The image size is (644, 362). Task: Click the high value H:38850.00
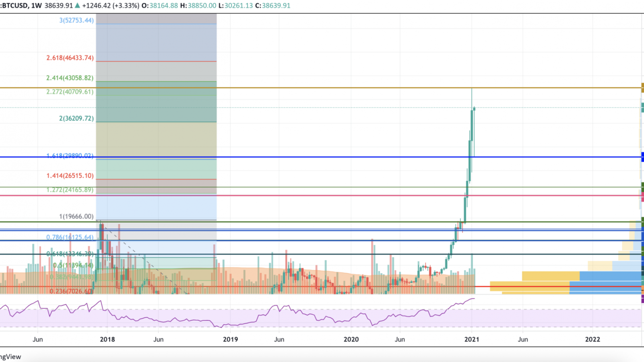(198, 6)
